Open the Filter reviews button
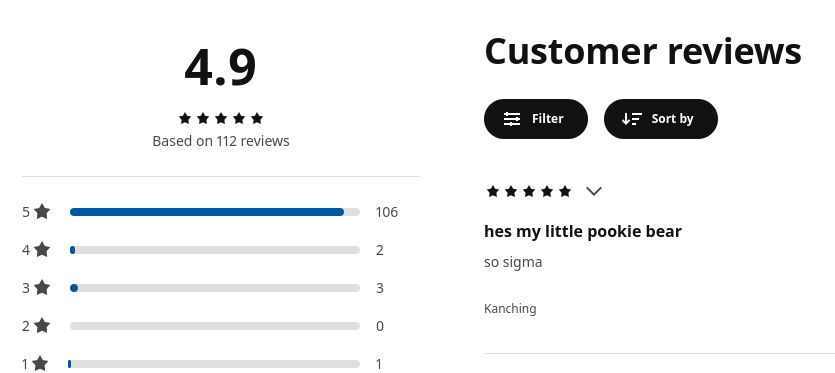Viewport: 835px width, 373px height. click(x=536, y=119)
